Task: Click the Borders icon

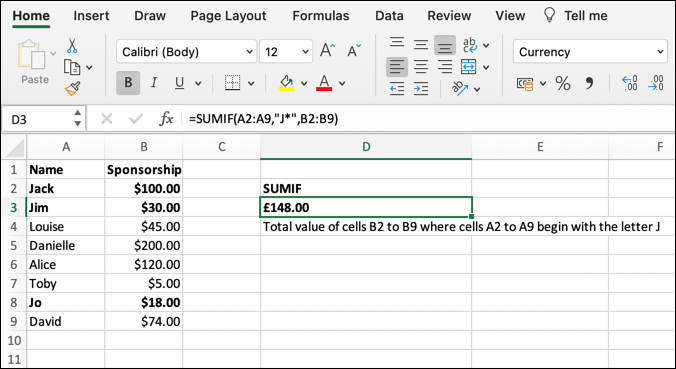Action: click(x=233, y=82)
